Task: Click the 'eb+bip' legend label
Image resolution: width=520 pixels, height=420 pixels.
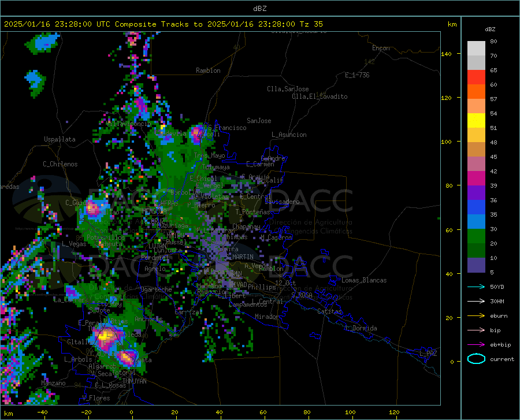Action: pyautogui.click(x=500, y=345)
